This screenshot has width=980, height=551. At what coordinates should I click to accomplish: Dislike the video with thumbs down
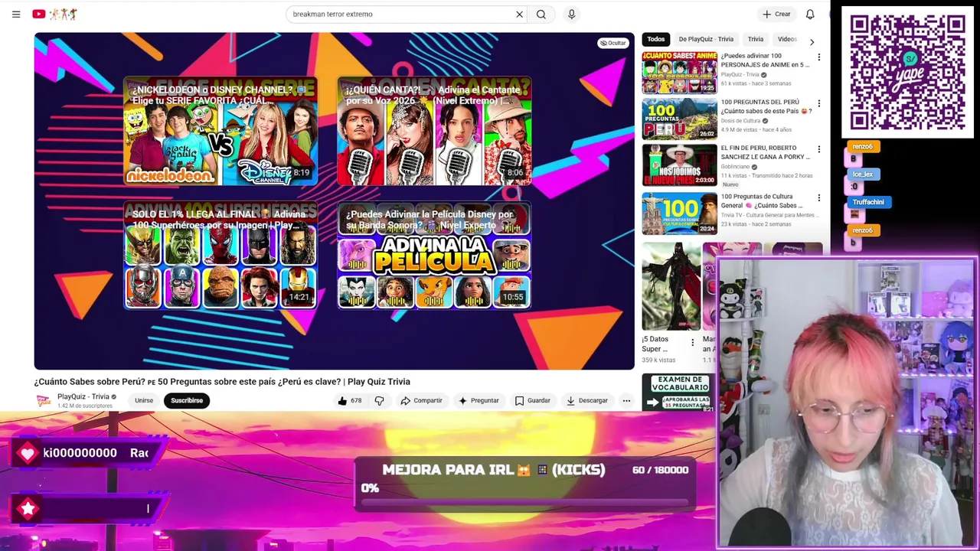click(x=379, y=400)
